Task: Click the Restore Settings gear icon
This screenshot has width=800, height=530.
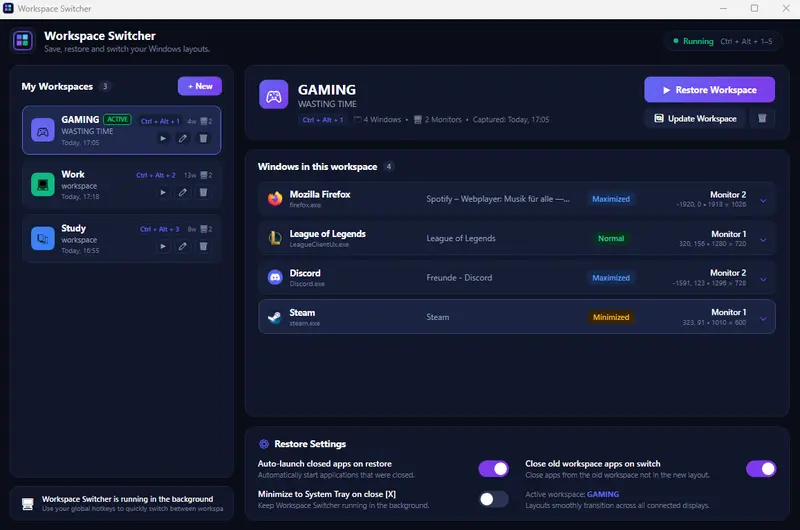Action: click(264, 444)
